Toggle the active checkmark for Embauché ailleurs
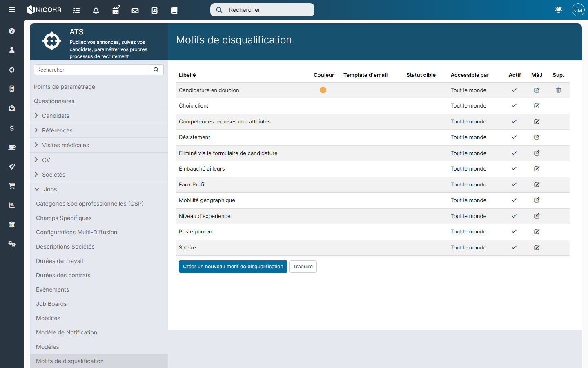Image resolution: width=588 pixels, height=368 pixels. (x=514, y=169)
